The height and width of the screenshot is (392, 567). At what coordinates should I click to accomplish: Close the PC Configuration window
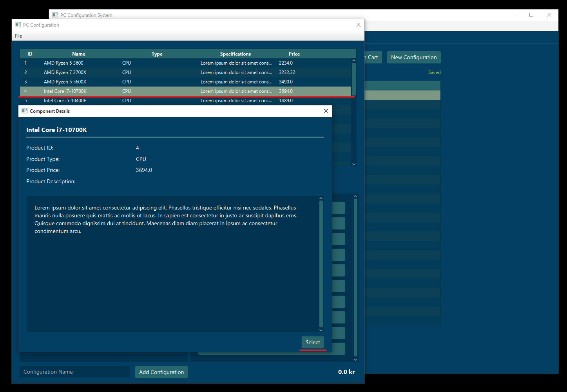358,25
